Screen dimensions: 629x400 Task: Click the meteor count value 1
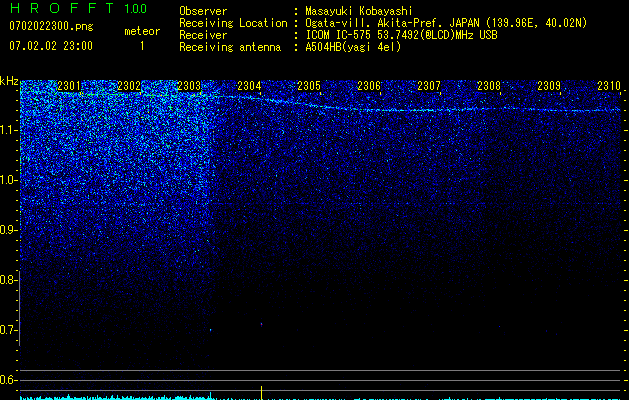pos(142,46)
